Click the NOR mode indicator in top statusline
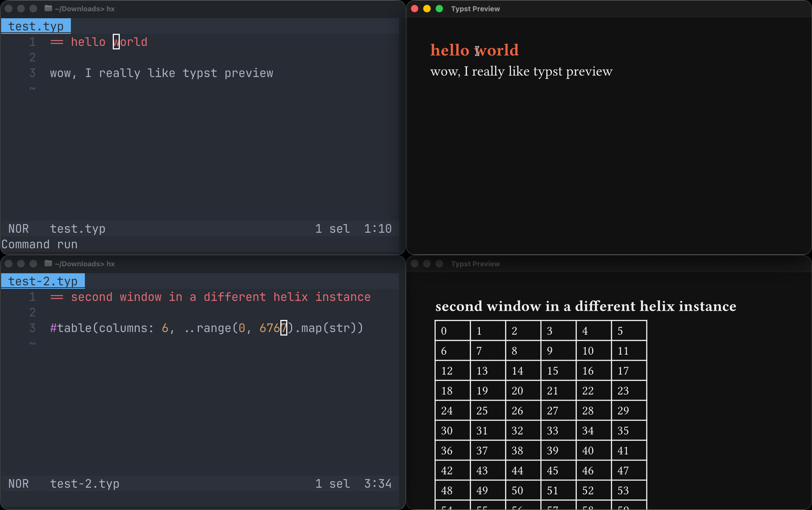The width and height of the screenshot is (812, 510). (x=19, y=228)
